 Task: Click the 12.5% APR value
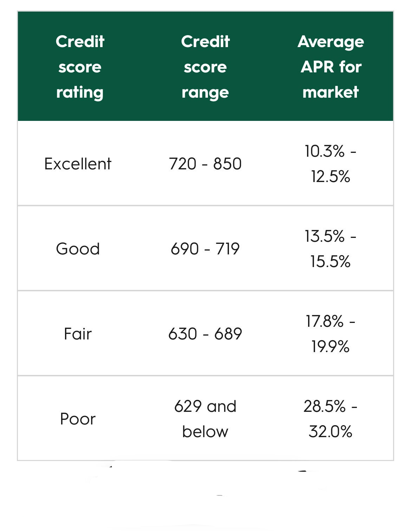(331, 176)
